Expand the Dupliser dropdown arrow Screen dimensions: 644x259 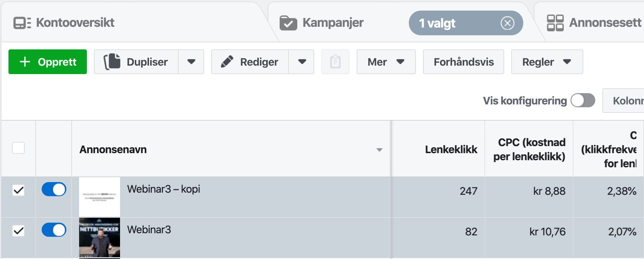coord(191,62)
